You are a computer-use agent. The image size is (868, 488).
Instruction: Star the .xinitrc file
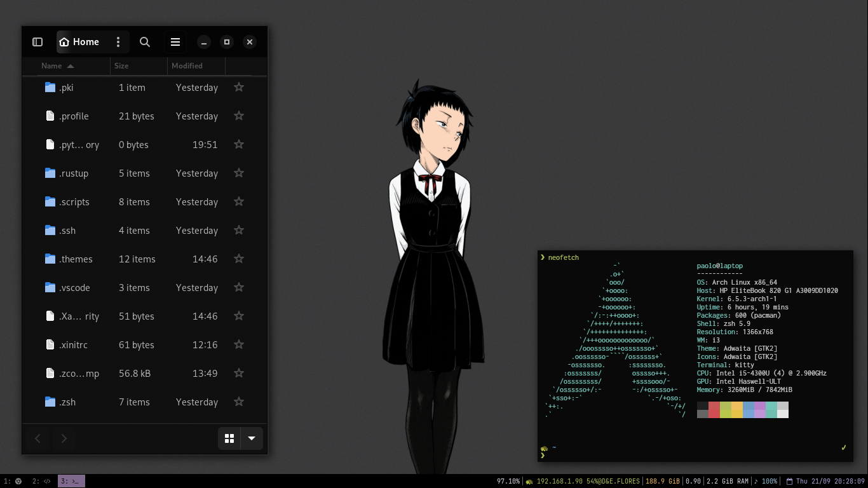(x=239, y=344)
